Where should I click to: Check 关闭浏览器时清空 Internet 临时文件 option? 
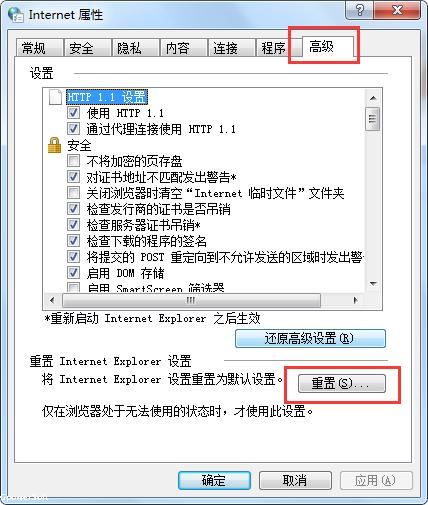point(73,193)
